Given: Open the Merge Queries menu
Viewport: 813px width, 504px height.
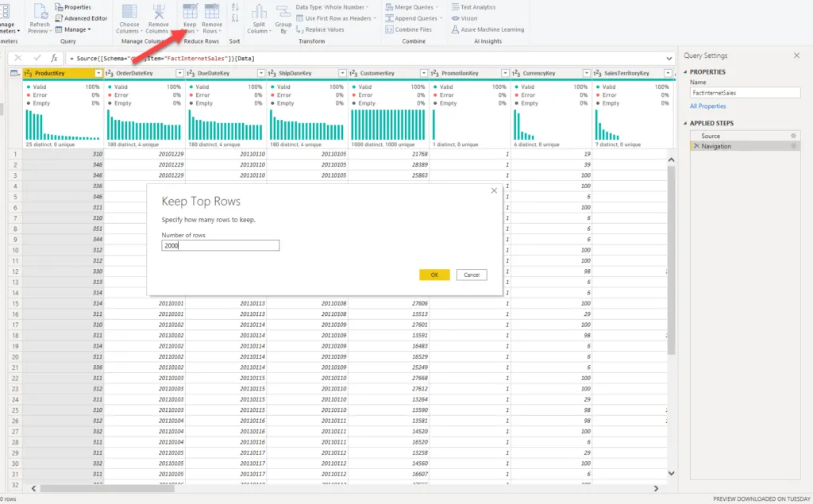Looking at the screenshot, I should 414,7.
